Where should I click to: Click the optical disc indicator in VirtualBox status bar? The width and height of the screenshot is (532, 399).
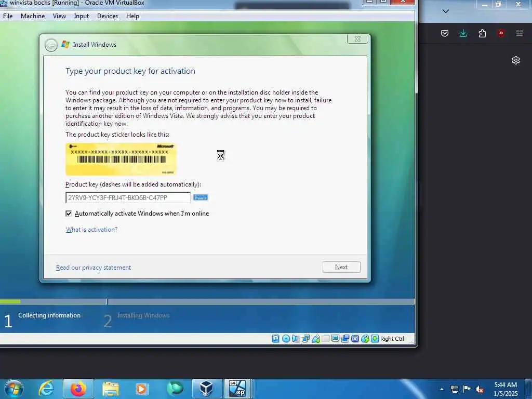[286, 339]
